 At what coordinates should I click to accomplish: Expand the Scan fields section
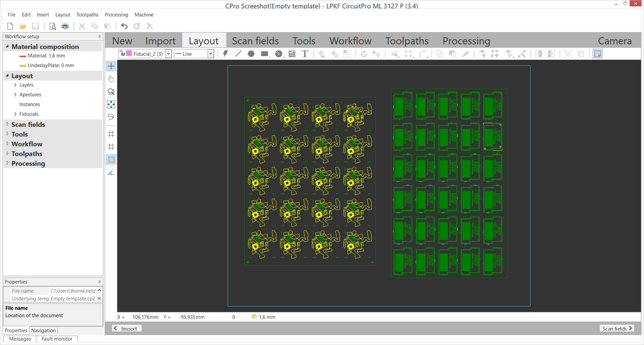point(8,124)
